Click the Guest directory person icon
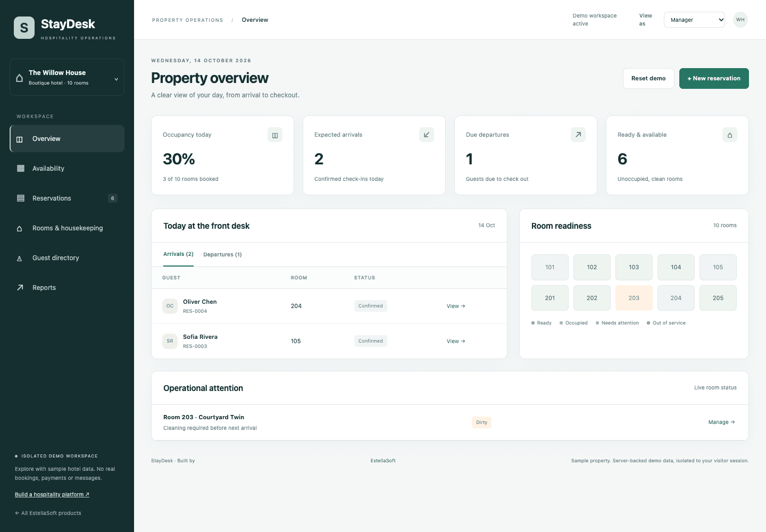The image size is (766, 532). 20,259
